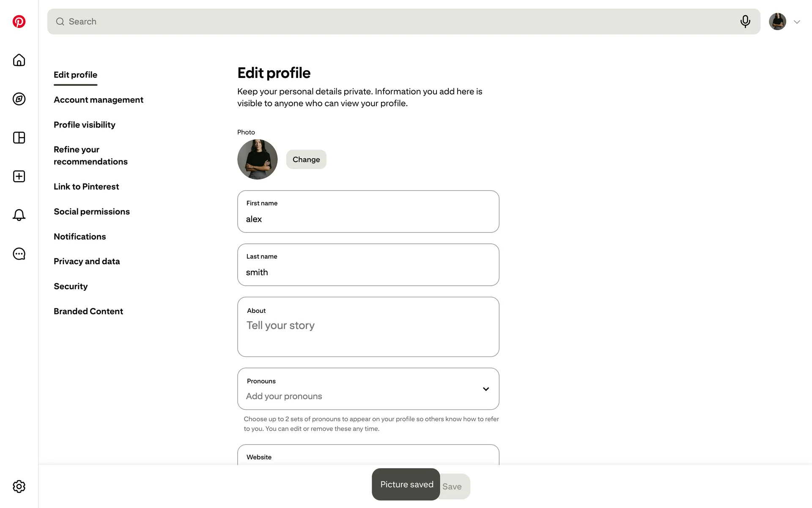Viewport: 812px width, 508px height.
Task: Click the profile avatar in top bar
Action: (777, 22)
